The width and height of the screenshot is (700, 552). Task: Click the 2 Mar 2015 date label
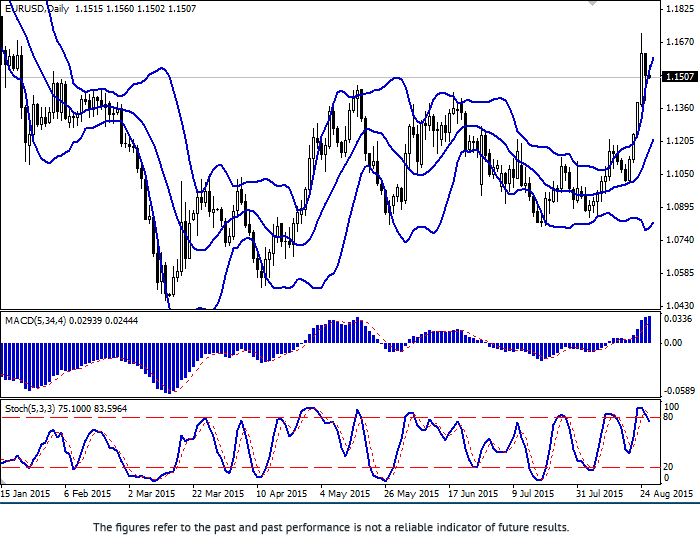coord(151,494)
